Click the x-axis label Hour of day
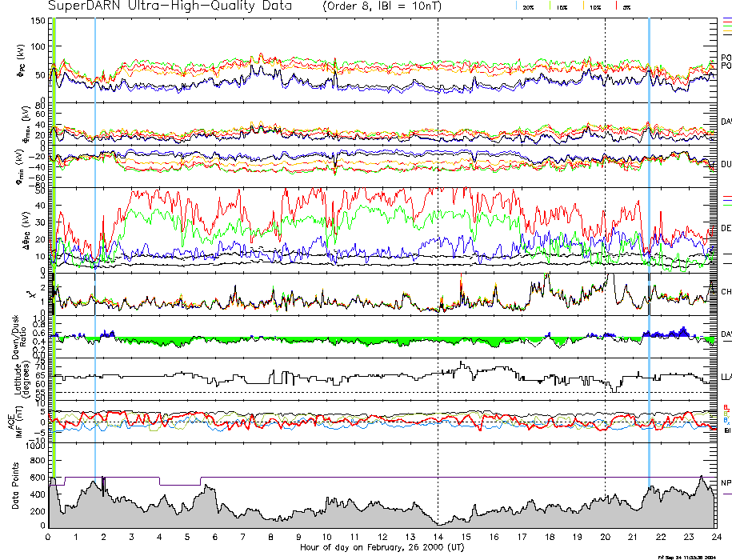The height and width of the screenshot is (560, 732). (x=382, y=548)
